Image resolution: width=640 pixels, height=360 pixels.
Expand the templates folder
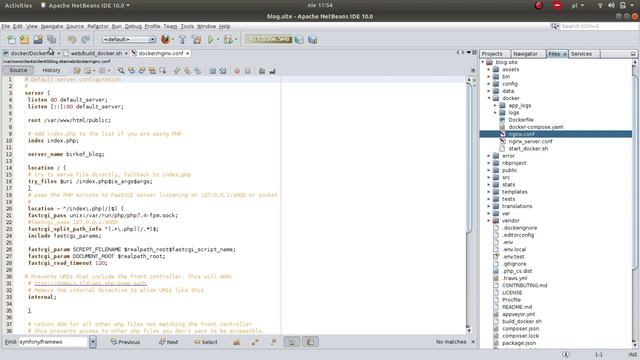[489, 192]
